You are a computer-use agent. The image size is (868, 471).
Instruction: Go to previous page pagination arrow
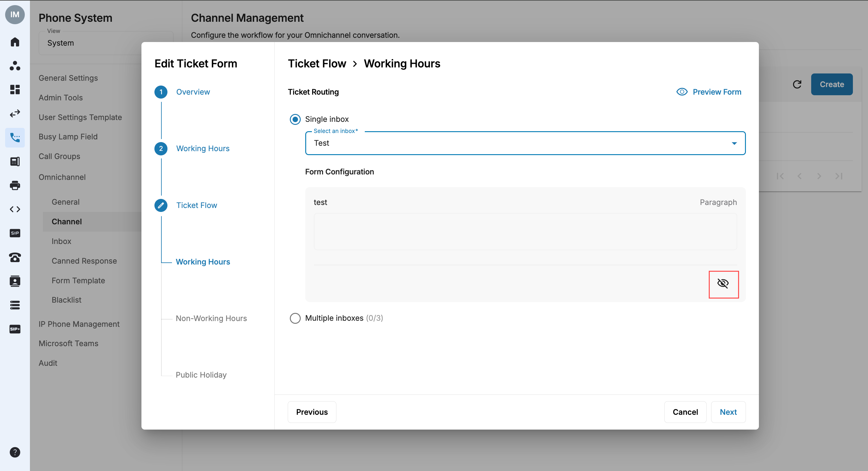(x=800, y=176)
